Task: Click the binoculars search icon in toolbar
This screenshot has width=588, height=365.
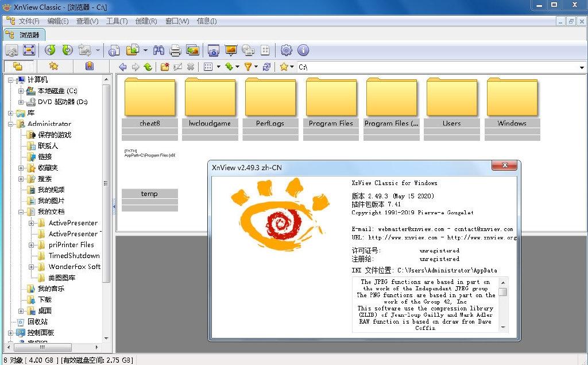Action: tap(158, 50)
